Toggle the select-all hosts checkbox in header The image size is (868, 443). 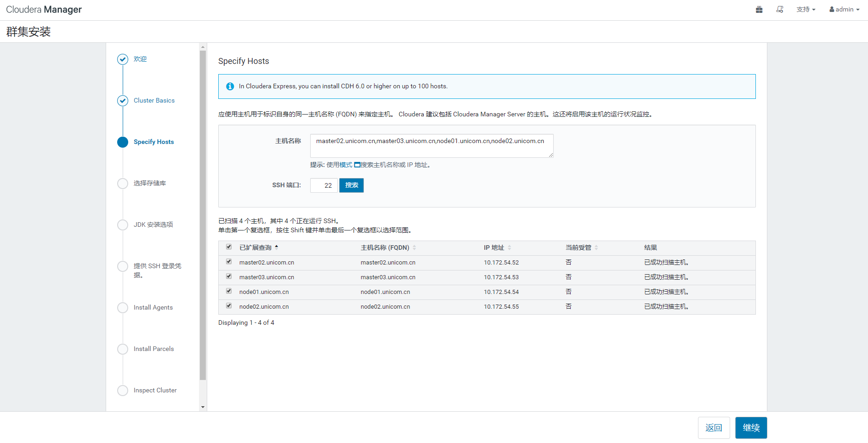[229, 247]
